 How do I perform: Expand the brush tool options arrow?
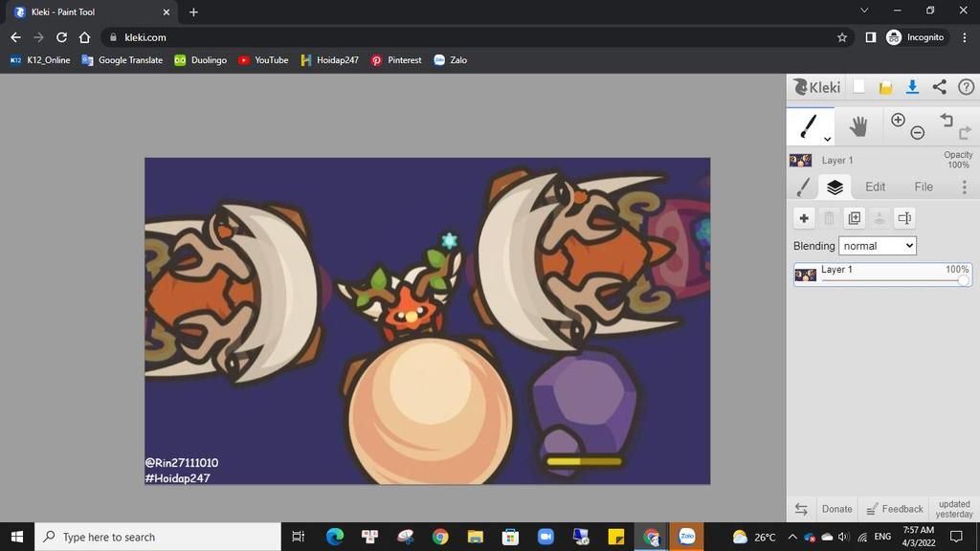(x=827, y=140)
